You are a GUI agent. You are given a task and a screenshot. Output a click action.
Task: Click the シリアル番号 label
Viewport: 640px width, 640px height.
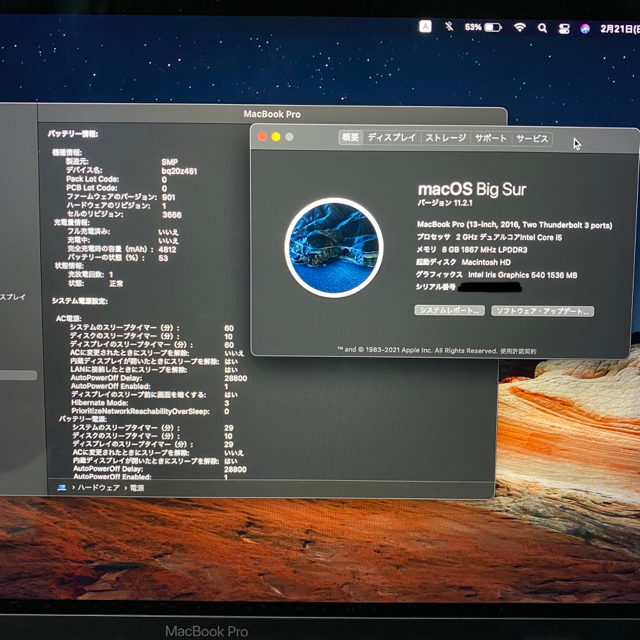click(x=436, y=287)
